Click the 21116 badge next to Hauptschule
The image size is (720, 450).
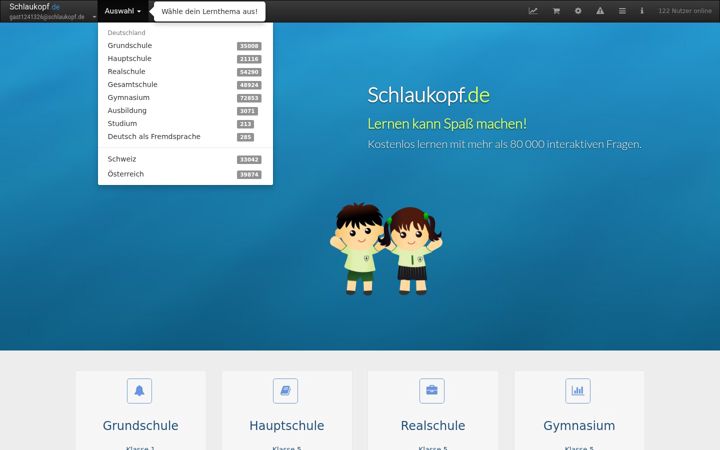click(249, 59)
